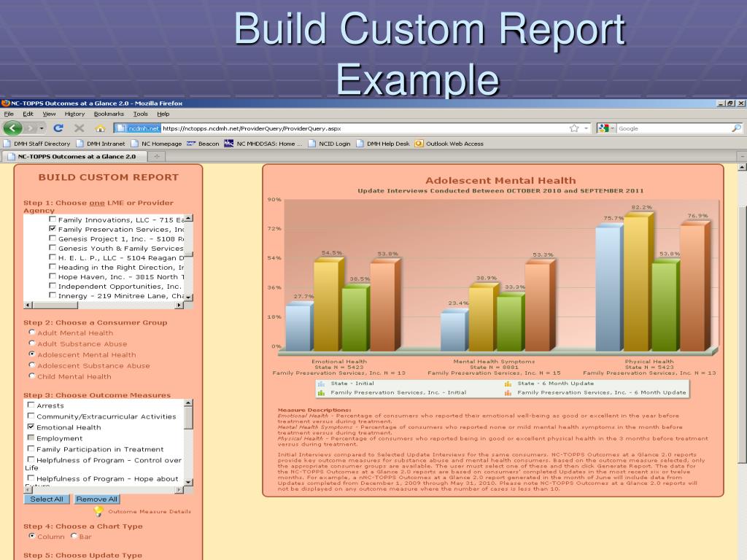Open DMH Staff Directory bookmark
The height and width of the screenshot is (560, 747).
[36, 144]
